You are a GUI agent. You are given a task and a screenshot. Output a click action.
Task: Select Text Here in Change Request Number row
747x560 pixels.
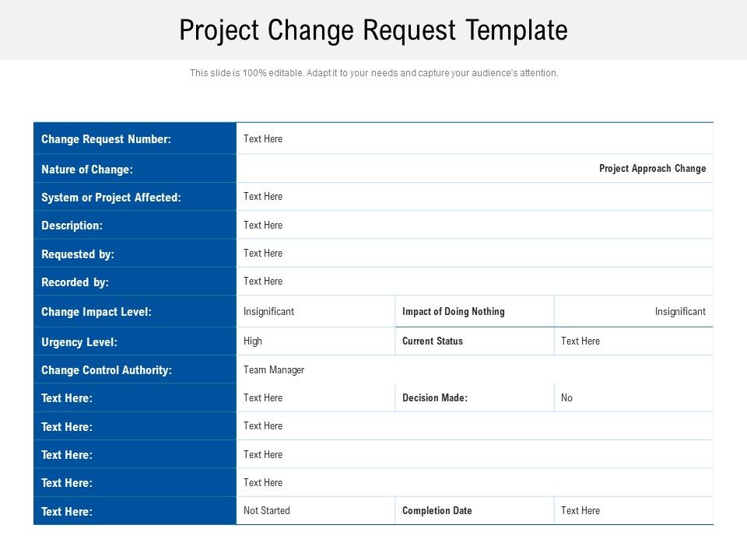tap(262, 138)
